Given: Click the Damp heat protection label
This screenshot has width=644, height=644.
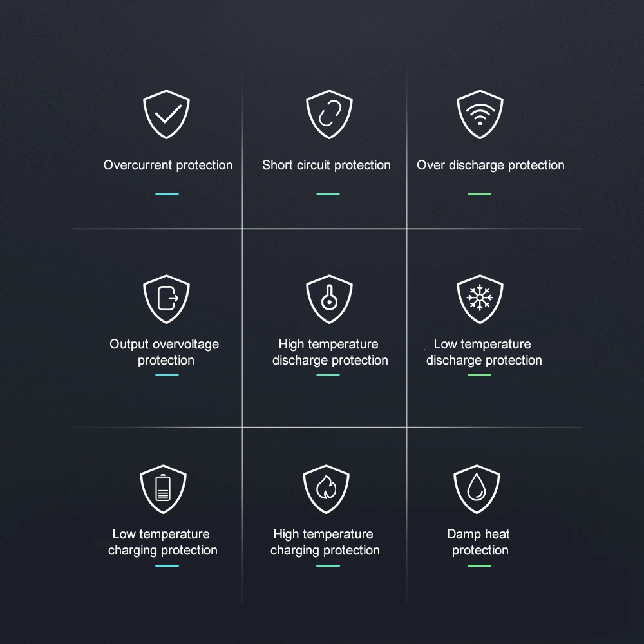Looking at the screenshot, I should click(x=479, y=542).
